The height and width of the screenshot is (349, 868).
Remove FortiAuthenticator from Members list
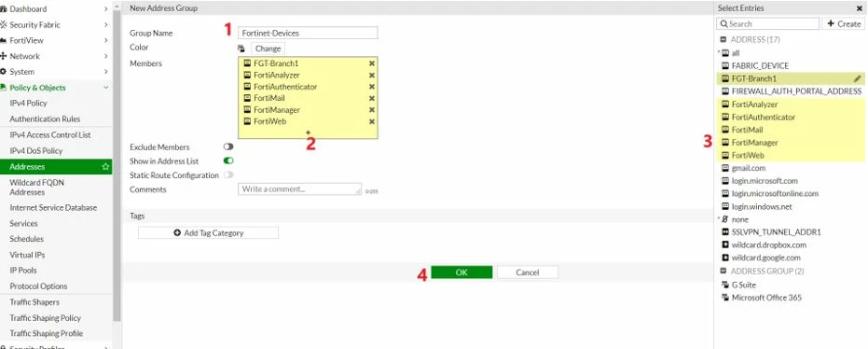click(372, 87)
